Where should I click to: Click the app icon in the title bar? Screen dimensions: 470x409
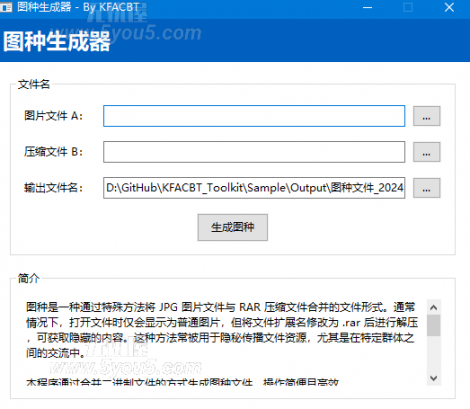coord(6,7)
